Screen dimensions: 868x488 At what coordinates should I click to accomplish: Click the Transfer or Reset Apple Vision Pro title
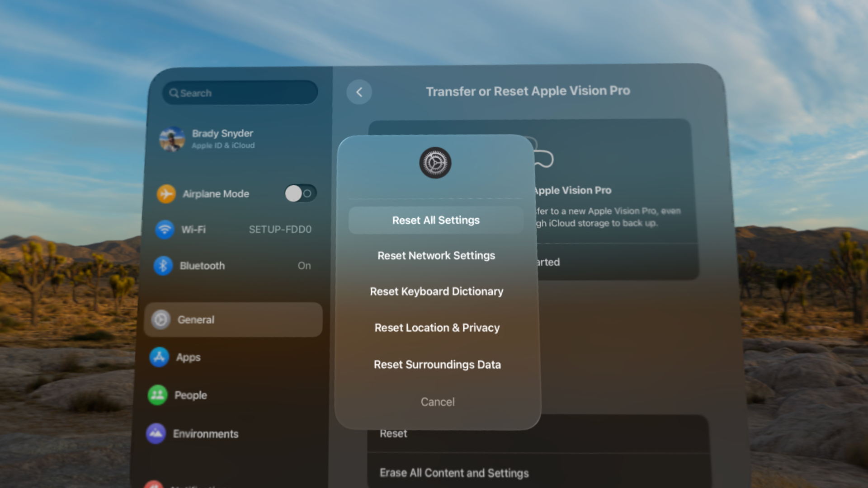coord(528,91)
